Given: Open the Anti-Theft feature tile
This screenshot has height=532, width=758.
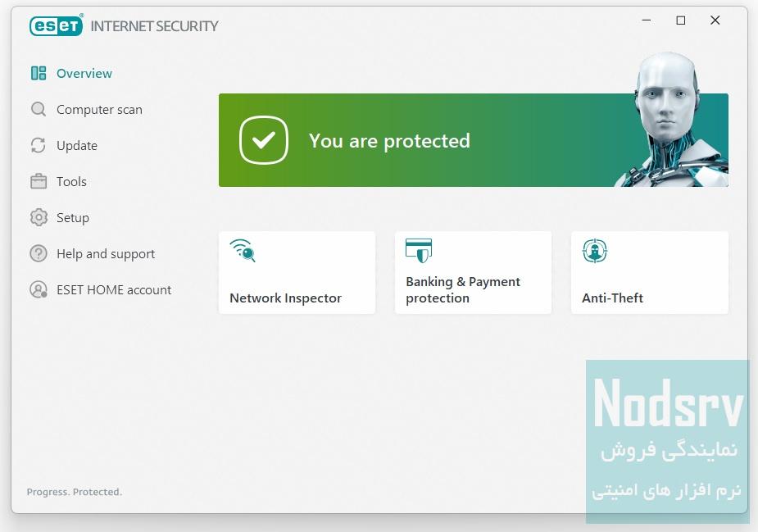Looking at the screenshot, I should (x=649, y=273).
